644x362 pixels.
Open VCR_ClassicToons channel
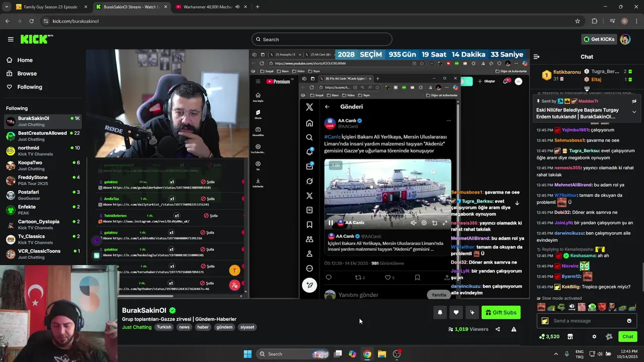(x=43, y=254)
